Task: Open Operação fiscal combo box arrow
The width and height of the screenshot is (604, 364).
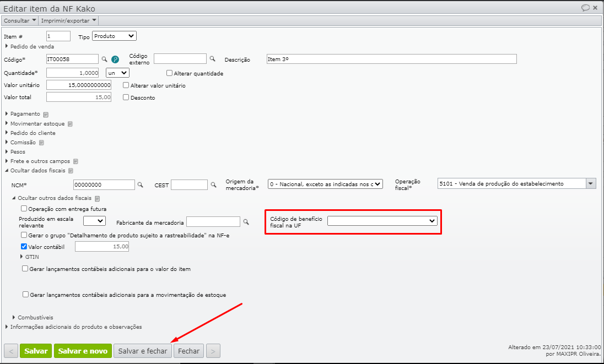Action: click(591, 184)
